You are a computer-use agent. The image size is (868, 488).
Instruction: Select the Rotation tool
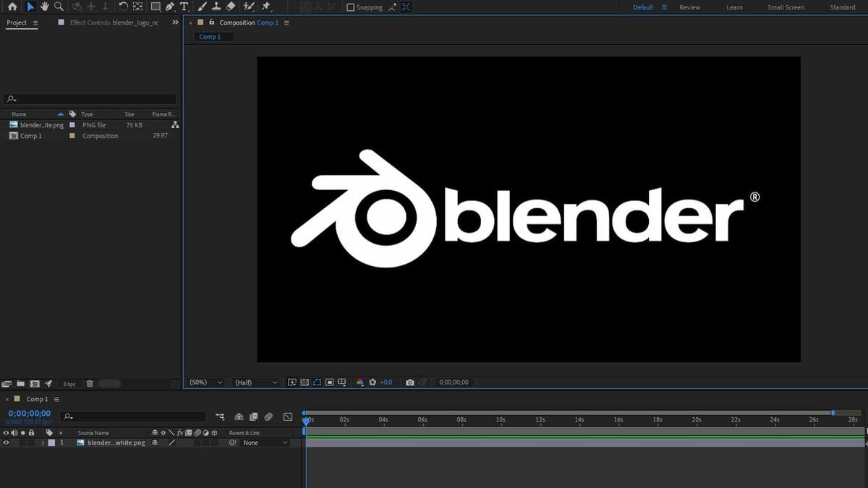[124, 7]
